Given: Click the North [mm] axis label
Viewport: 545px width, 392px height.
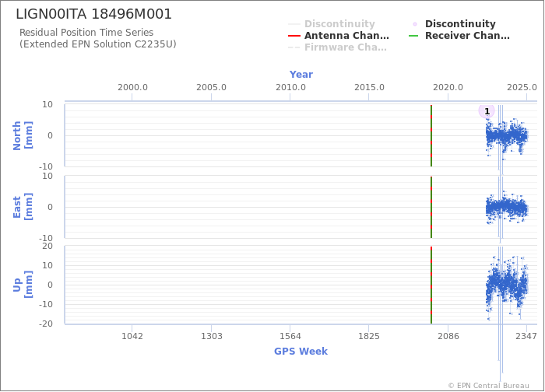Looking at the screenshot, I should tap(23, 135).
